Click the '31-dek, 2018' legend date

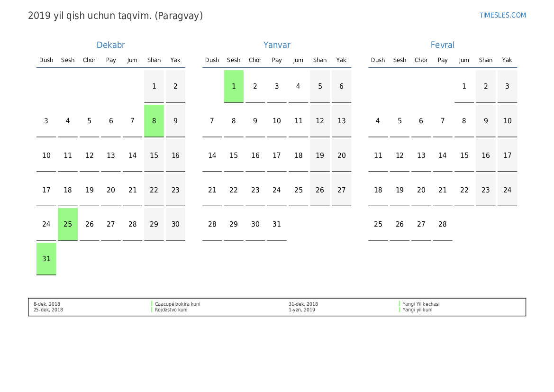tap(303, 304)
